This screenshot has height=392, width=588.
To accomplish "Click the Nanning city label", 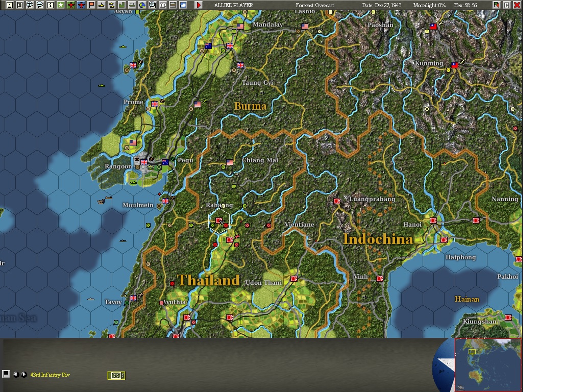I will click(x=505, y=199).
